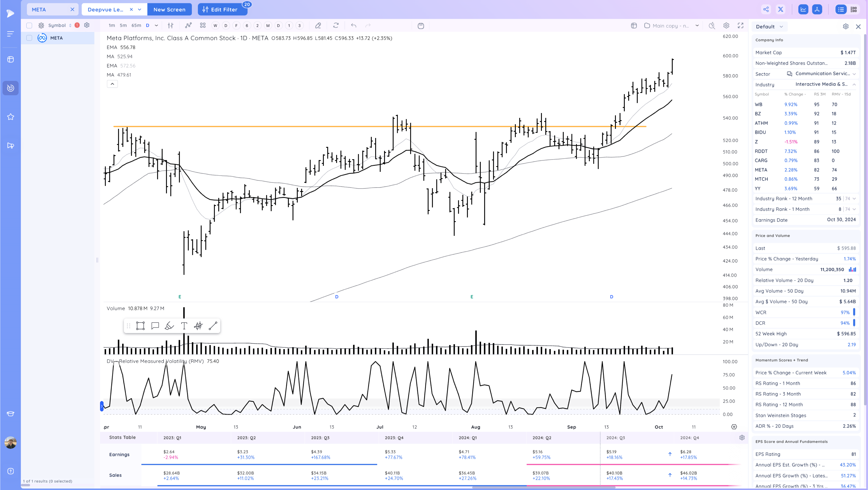Expand the chart to fullscreen
The image size is (868, 490).
741,25
